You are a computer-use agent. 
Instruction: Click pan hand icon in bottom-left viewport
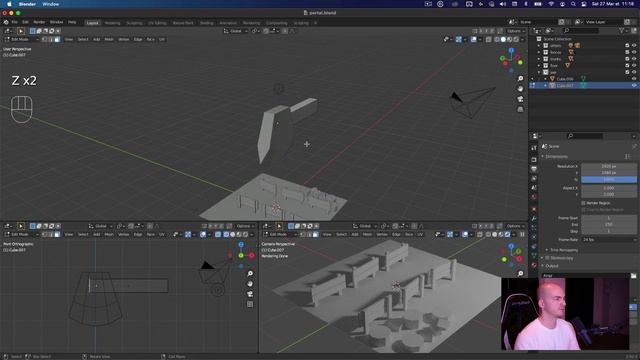click(250, 284)
